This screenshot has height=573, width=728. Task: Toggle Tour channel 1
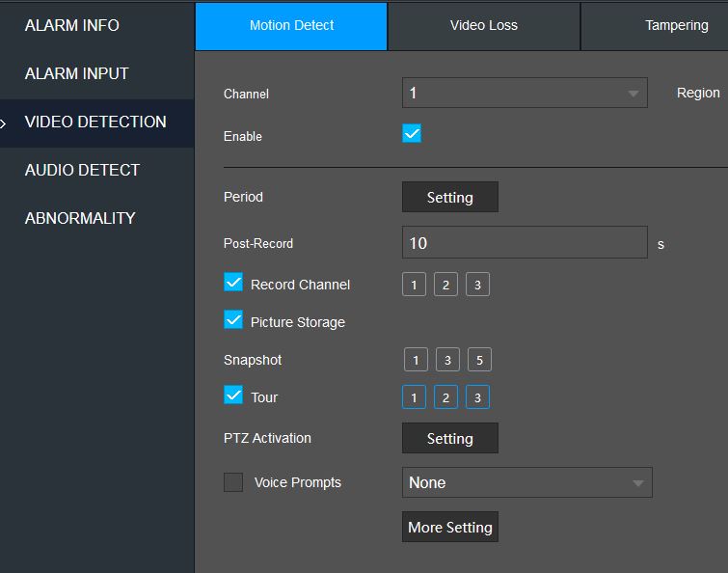pos(414,397)
